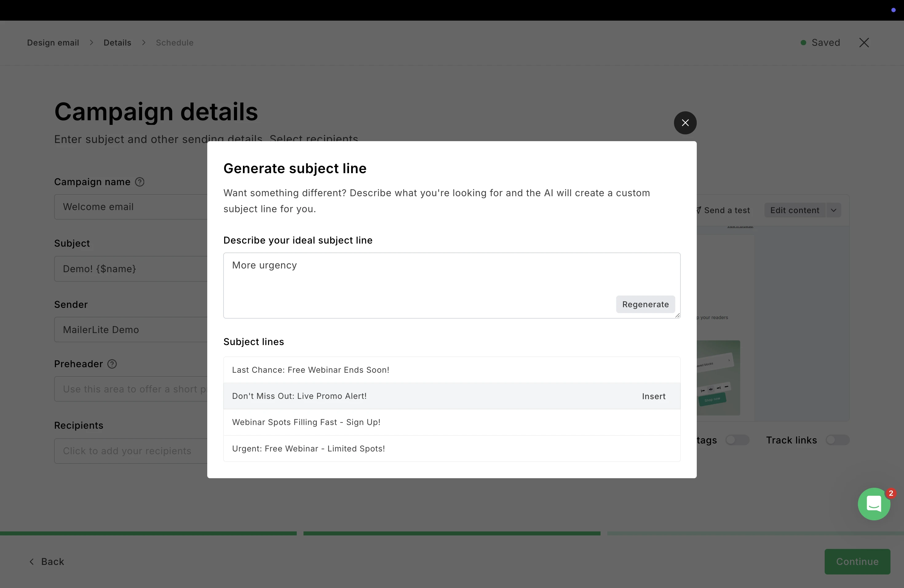Open the live chat support widget
This screenshot has width=904, height=588.
[x=874, y=504]
